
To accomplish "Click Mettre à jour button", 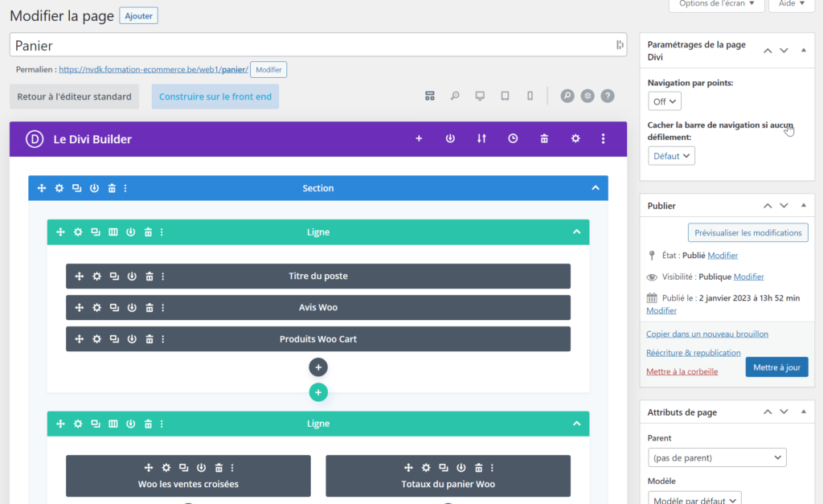I will point(777,367).
